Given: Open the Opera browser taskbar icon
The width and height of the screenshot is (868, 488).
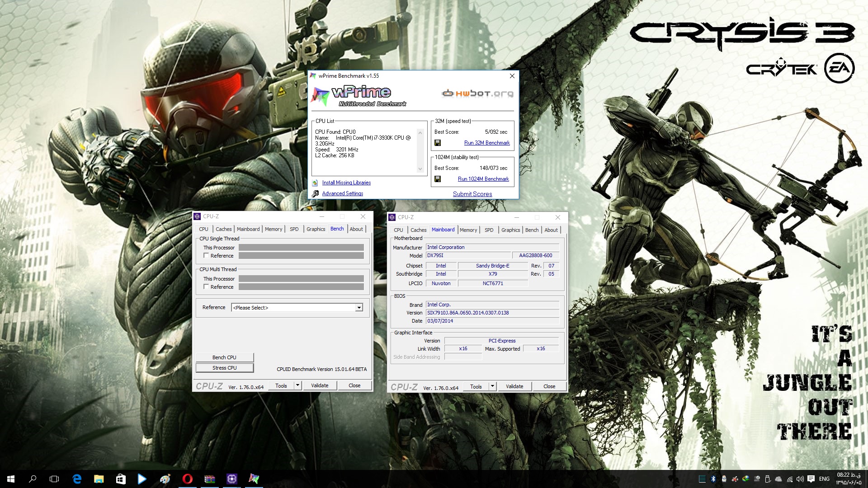Looking at the screenshot, I should [188, 479].
